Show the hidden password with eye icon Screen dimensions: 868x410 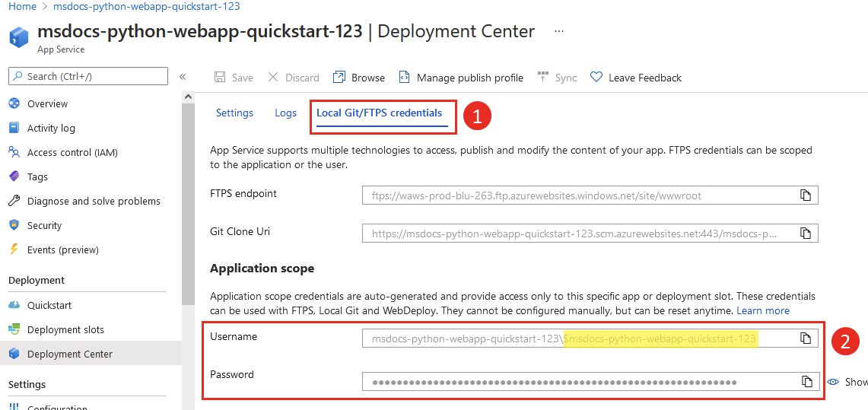(833, 382)
